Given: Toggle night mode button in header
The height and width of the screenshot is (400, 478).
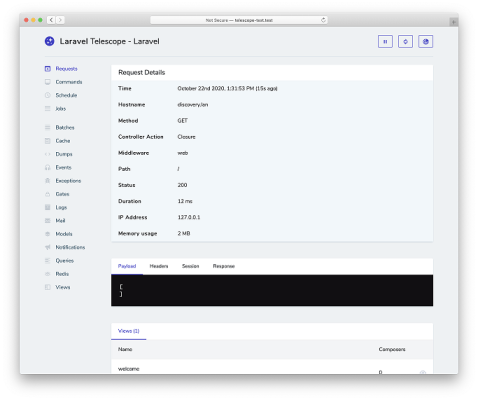Looking at the screenshot, I should pyautogui.click(x=426, y=42).
